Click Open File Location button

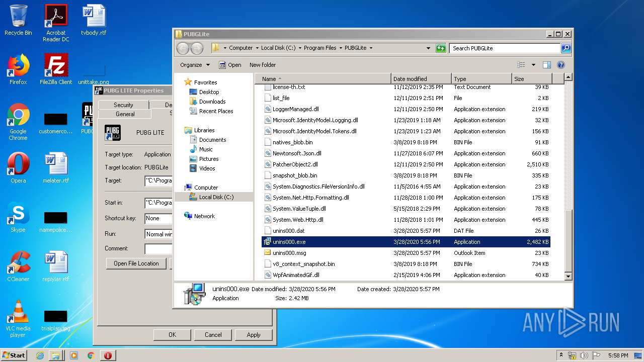136,263
